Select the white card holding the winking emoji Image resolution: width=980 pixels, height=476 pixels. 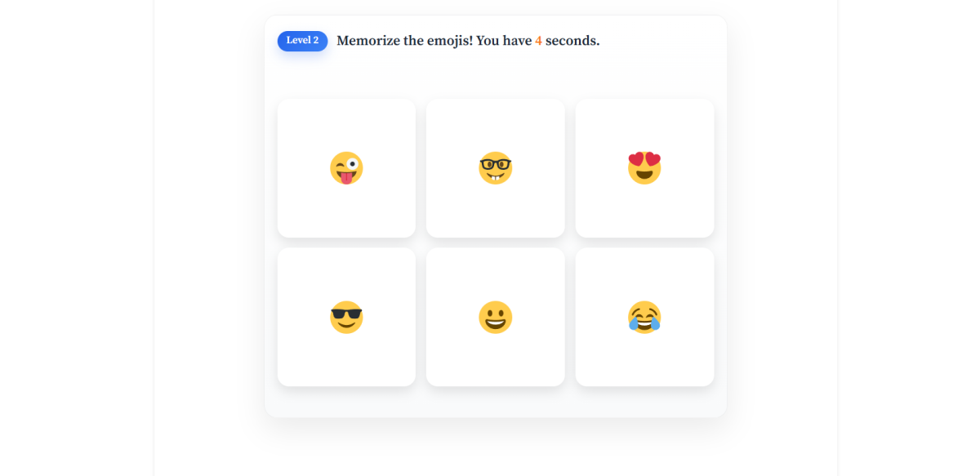pyautogui.click(x=346, y=168)
